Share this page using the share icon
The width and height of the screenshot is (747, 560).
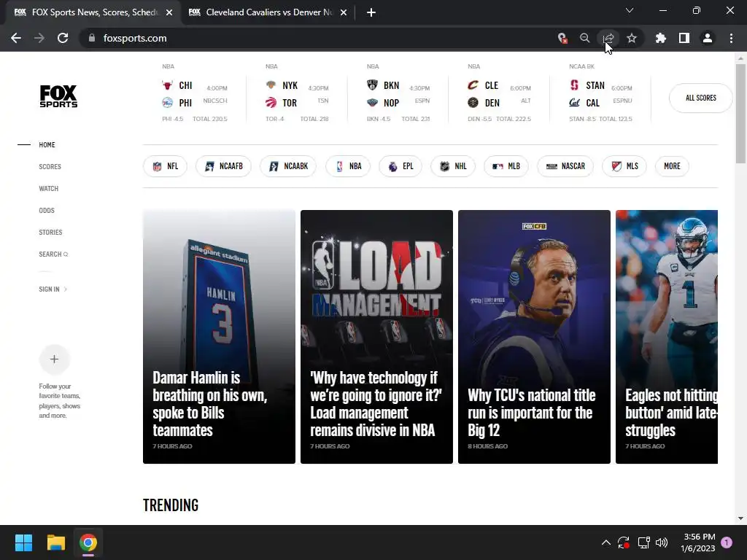pyautogui.click(x=608, y=38)
